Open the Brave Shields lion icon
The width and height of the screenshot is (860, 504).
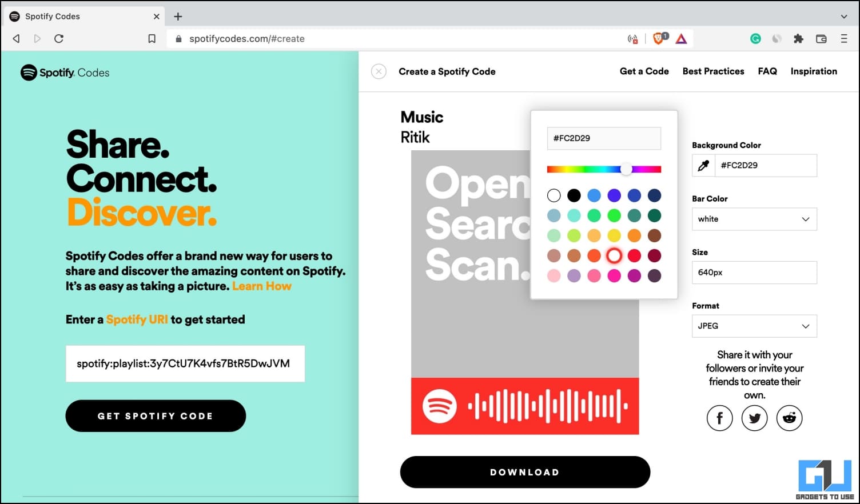[x=659, y=38]
